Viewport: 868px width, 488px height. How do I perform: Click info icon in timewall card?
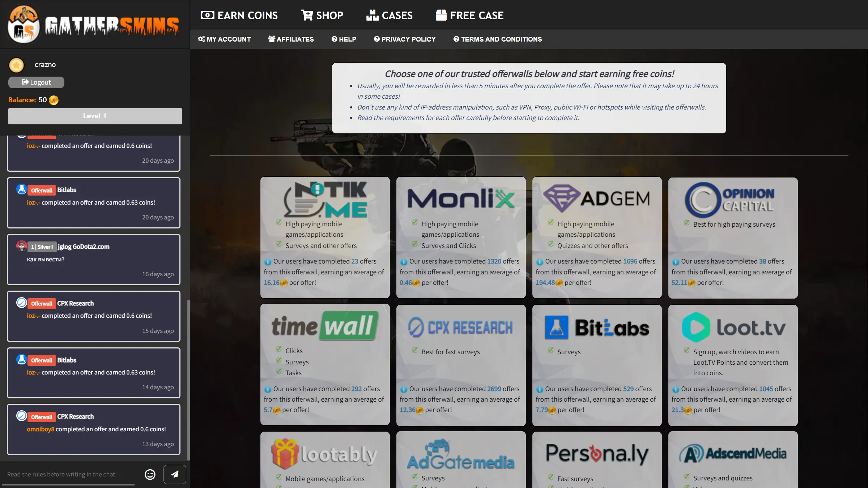coord(268,389)
